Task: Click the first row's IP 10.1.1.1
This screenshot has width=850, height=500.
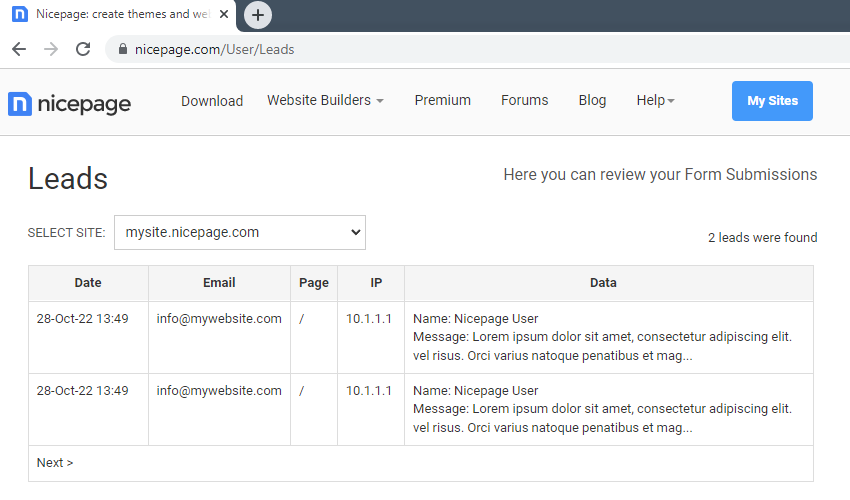Action: (369, 319)
